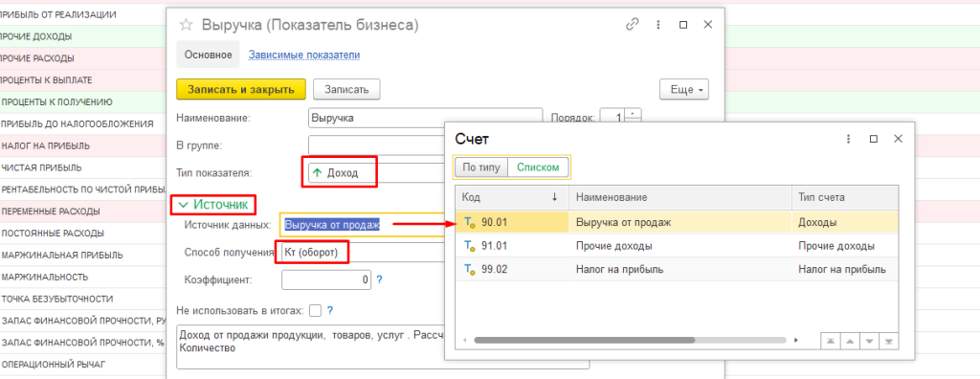
Task: Jump to last row in Счет list
Action: click(888, 341)
